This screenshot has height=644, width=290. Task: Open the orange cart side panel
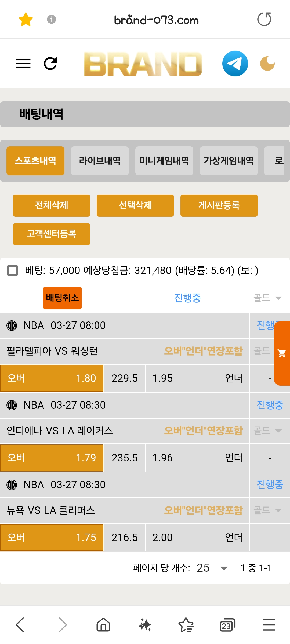pyautogui.click(x=282, y=353)
